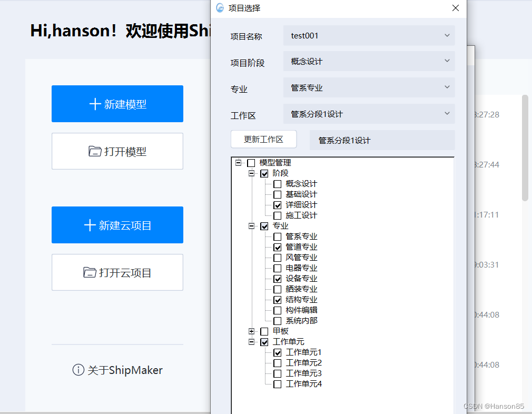Collapse the 阶段 tree node
The height and width of the screenshot is (414, 532).
(x=252, y=173)
